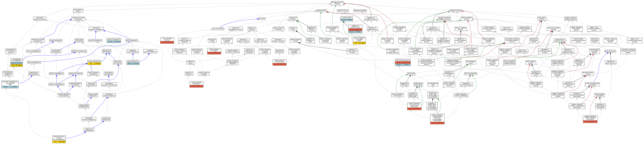Select the 'multicellular organismal process' node
The height and width of the screenshot is (144, 644).
click(40, 19)
